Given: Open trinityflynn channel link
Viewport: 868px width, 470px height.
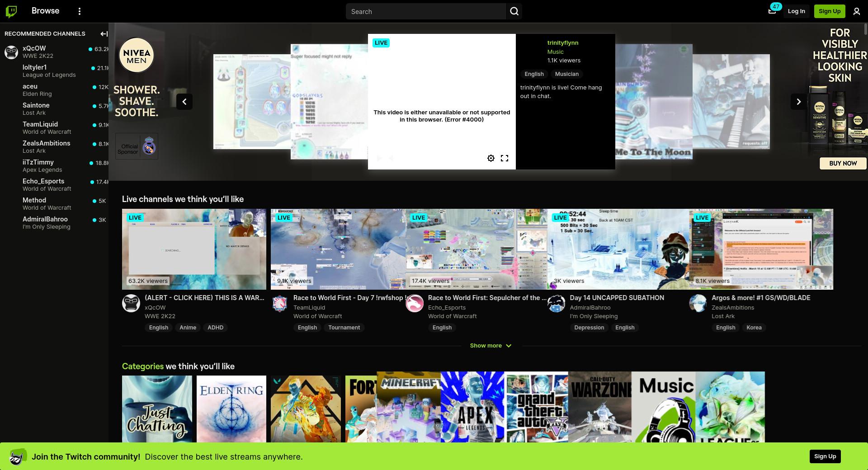Looking at the screenshot, I should [563, 43].
